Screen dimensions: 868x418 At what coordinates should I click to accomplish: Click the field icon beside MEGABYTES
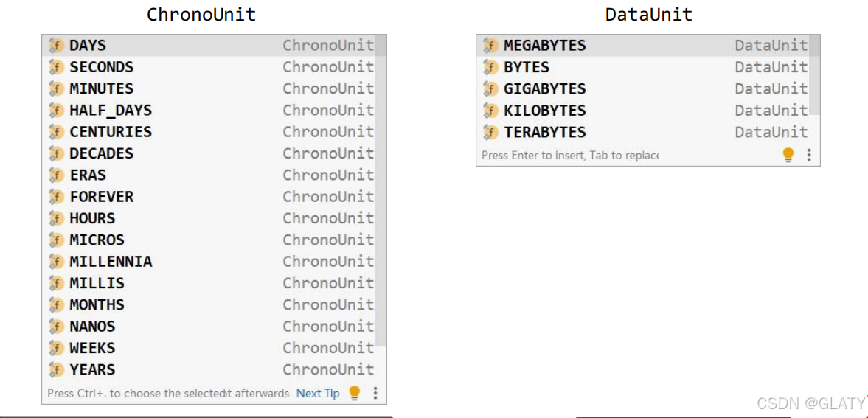point(490,46)
